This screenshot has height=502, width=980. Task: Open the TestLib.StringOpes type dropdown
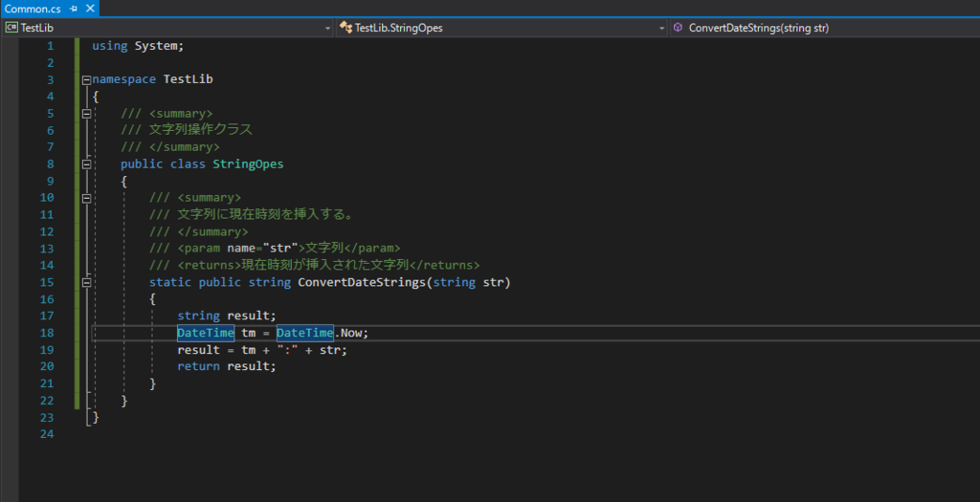tap(501, 28)
